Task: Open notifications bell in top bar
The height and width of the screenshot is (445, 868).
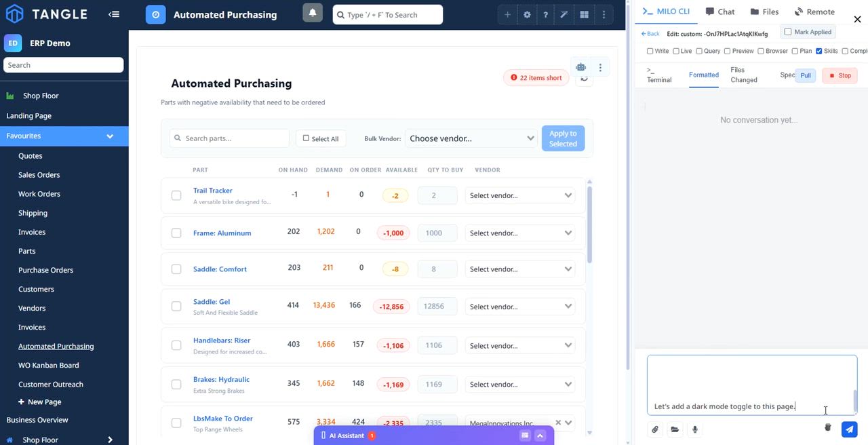Action: pyautogui.click(x=313, y=13)
